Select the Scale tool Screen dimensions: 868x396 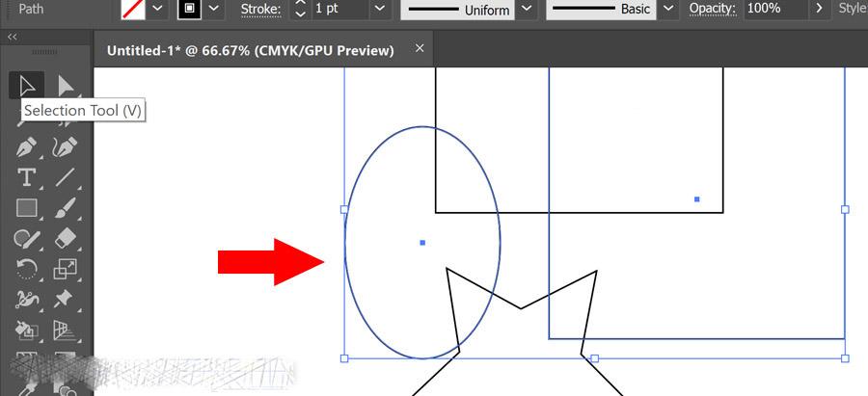pos(66,270)
